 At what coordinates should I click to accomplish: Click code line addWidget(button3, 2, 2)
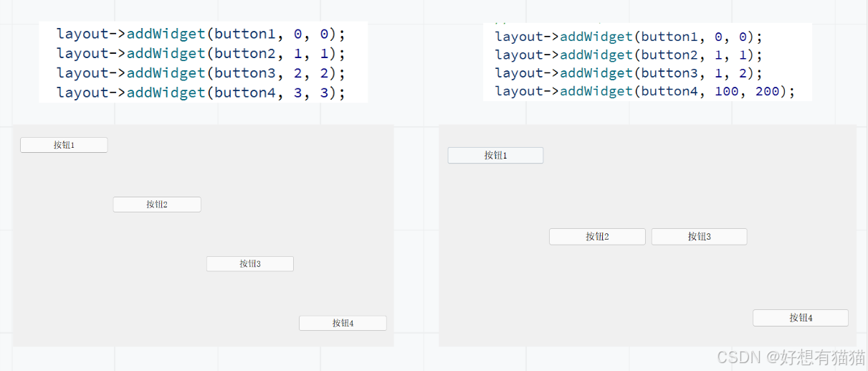click(201, 73)
